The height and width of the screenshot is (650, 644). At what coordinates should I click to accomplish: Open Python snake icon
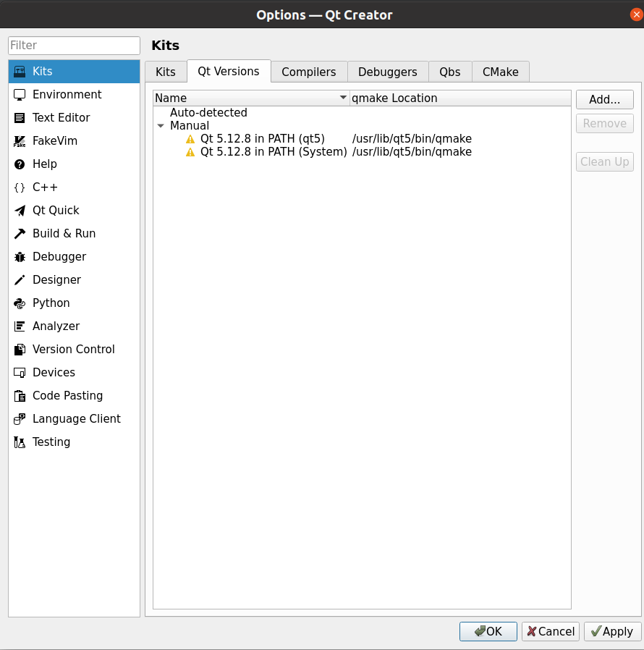pos(20,303)
